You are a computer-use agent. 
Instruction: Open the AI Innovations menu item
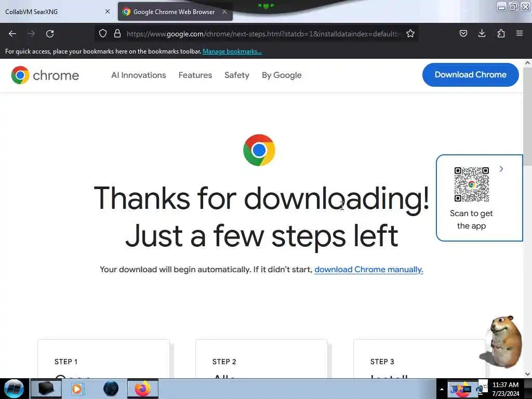(x=138, y=75)
